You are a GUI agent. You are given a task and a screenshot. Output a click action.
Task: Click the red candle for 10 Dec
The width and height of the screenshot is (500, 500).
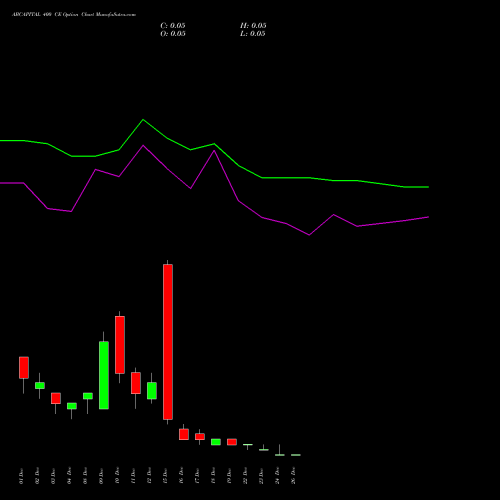click(120, 345)
